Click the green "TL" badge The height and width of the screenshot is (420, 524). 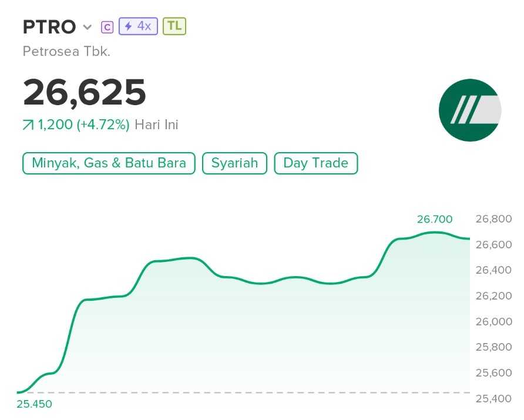point(173,26)
